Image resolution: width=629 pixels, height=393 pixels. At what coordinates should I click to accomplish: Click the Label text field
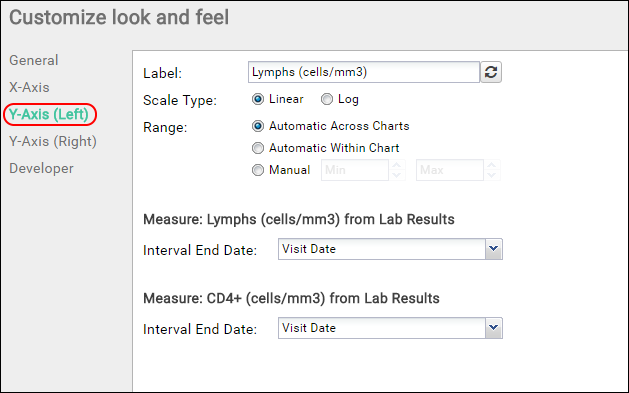coord(364,72)
